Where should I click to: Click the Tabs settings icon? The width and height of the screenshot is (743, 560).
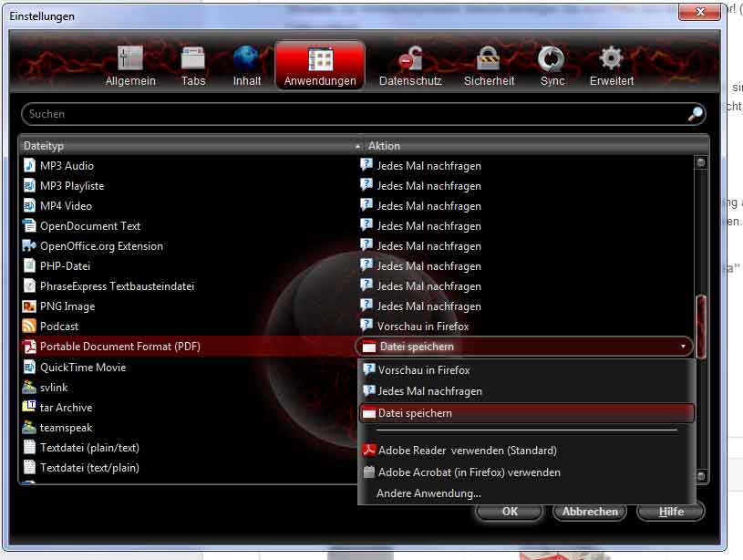[x=193, y=60]
